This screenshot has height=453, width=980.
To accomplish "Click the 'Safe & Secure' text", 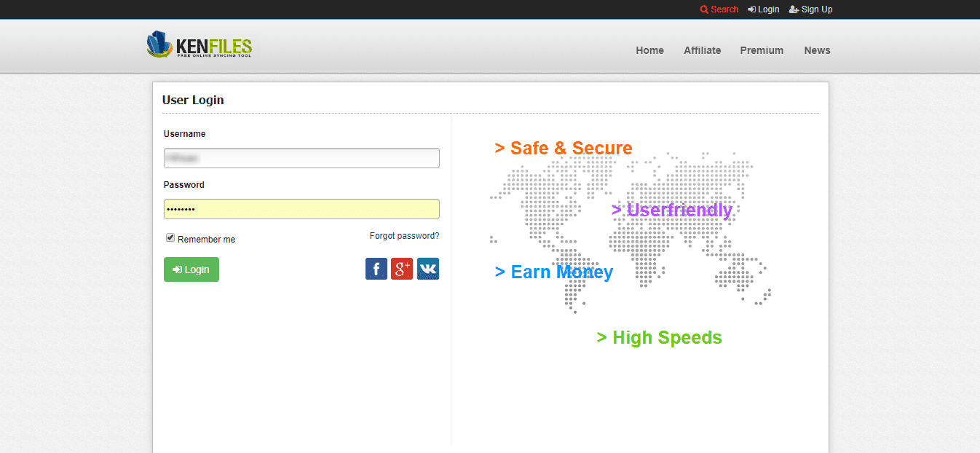I will (x=564, y=148).
